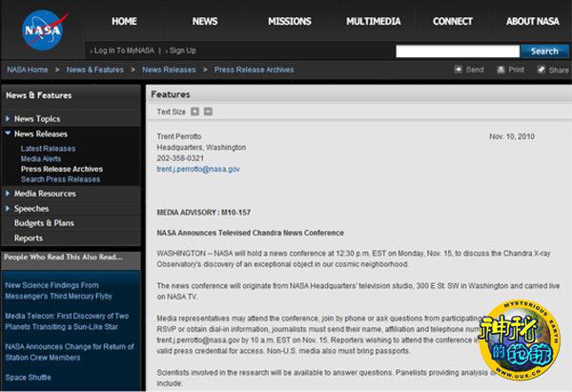Click the Print page icon
This screenshot has height=392, width=572.
(x=500, y=70)
